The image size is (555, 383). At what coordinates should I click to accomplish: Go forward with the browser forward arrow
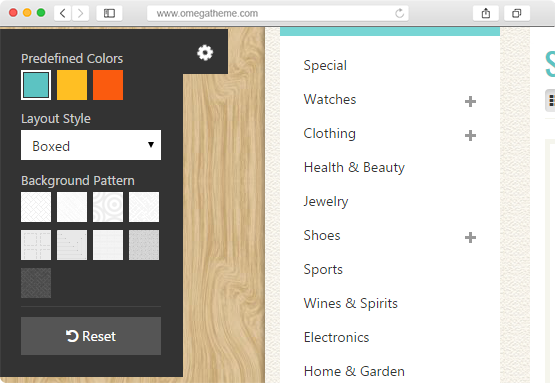click(80, 13)
